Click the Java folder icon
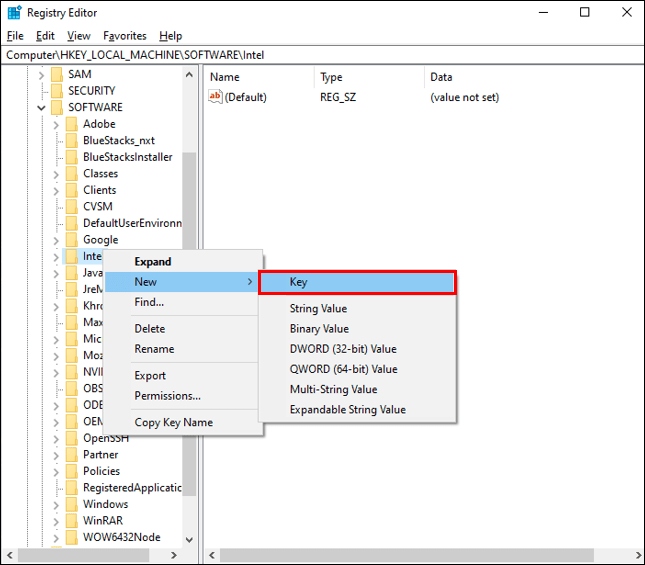The image size is (645, 565). 72,273
